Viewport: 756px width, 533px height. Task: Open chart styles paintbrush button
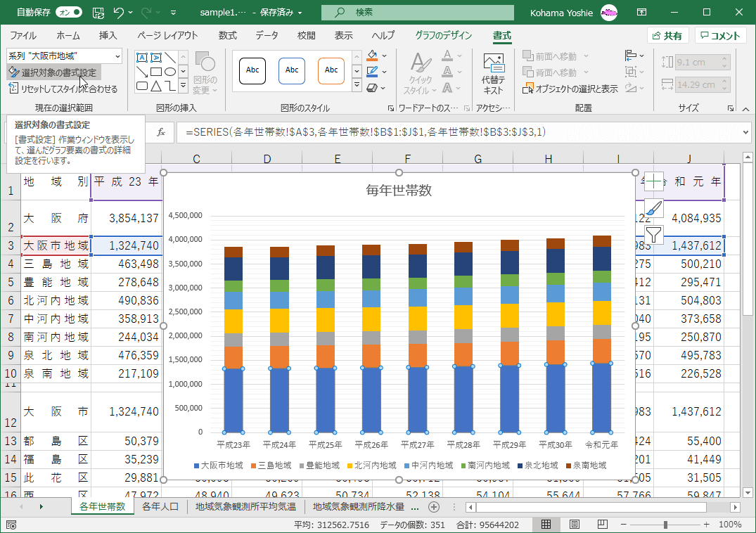click(x=654, y=208)
